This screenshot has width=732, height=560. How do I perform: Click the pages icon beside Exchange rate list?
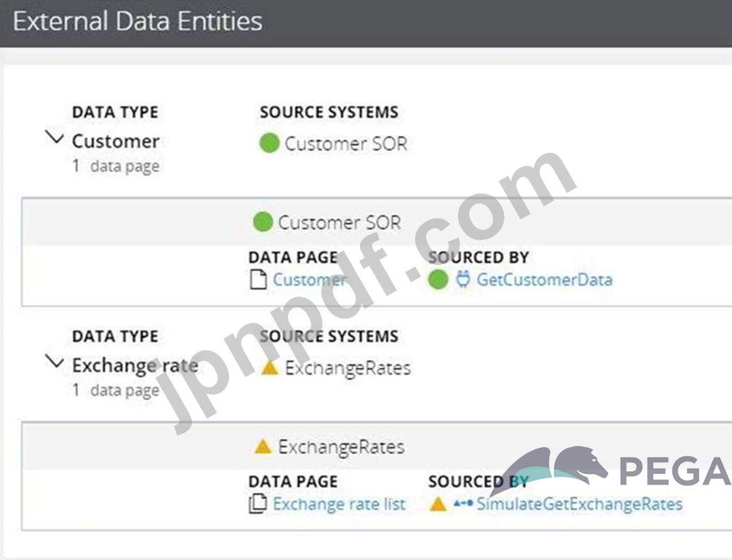pos(259,504)
